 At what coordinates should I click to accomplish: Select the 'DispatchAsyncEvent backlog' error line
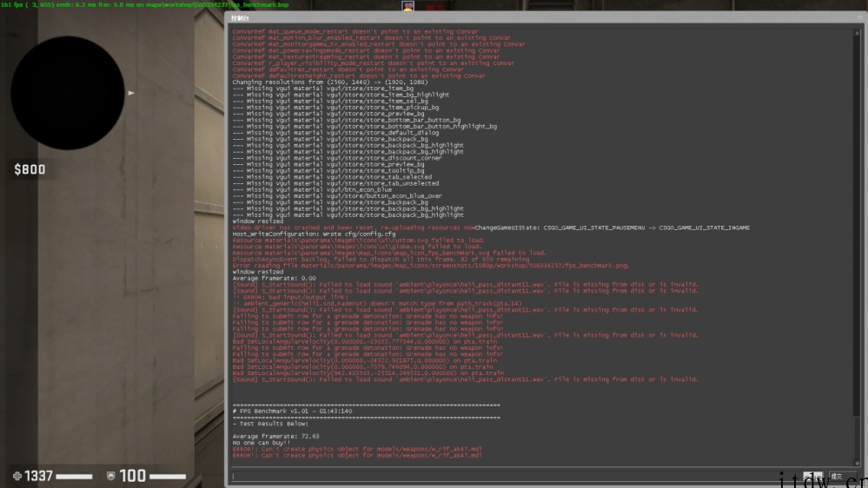381,259
